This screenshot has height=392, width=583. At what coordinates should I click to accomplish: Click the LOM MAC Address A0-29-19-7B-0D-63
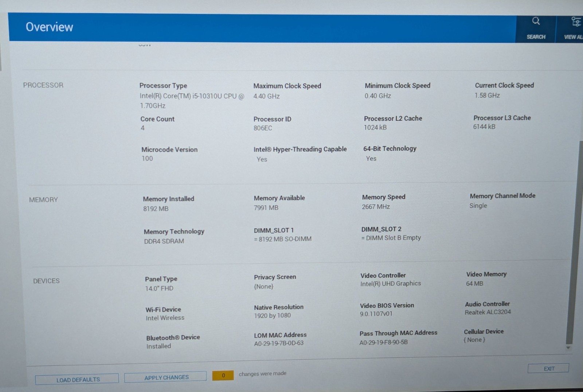click(279, 343)
